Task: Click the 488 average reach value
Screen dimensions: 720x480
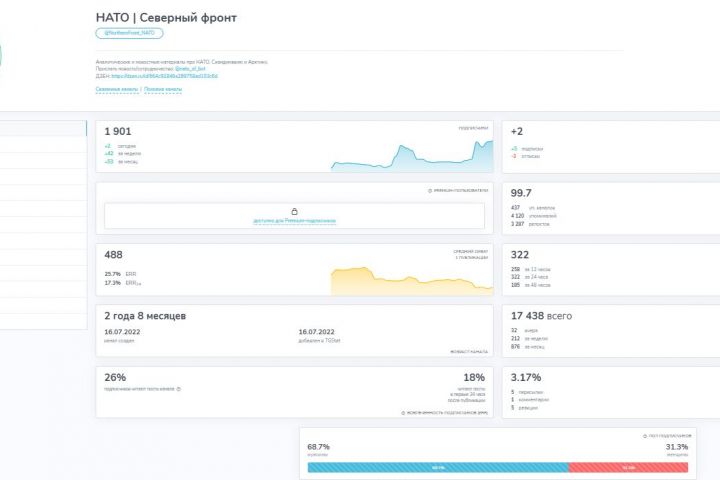Action: coord(113,255)
